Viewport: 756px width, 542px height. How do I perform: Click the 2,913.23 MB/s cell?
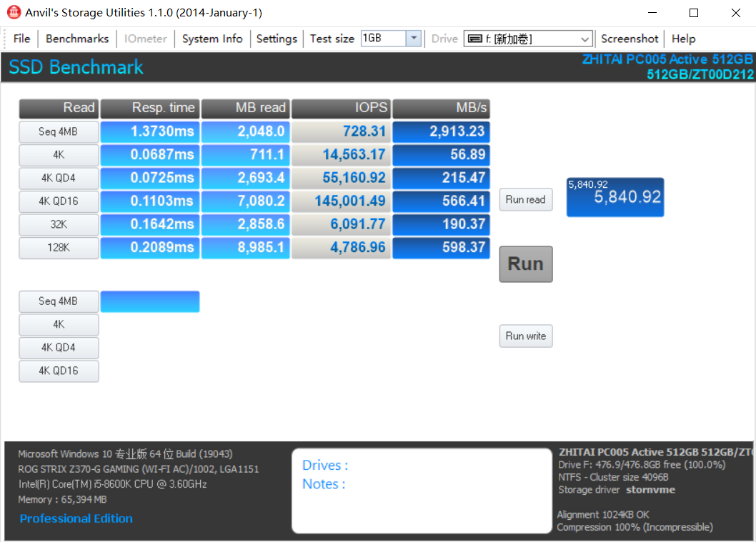441,131
